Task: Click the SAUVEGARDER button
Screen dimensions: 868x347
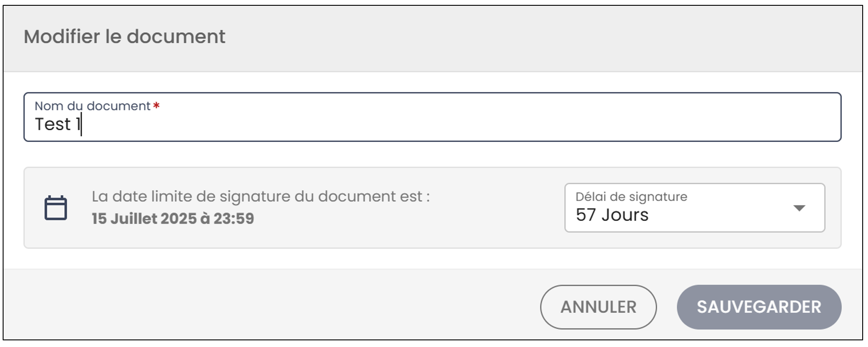Action: point(759,307)
